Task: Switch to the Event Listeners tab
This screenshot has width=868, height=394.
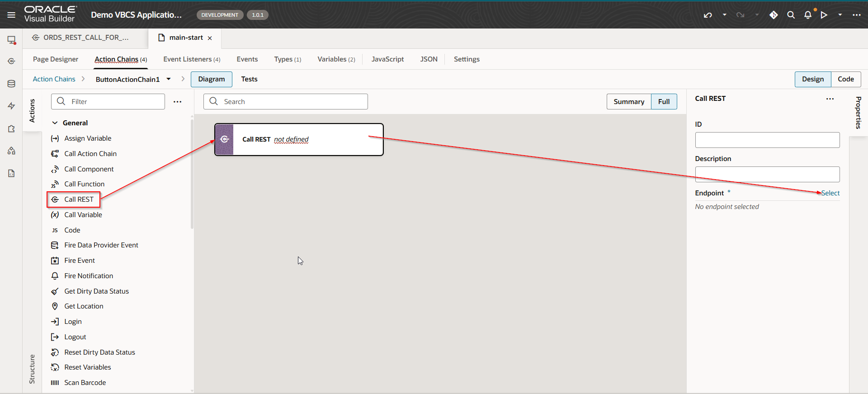Action: (x=192, y=59)
